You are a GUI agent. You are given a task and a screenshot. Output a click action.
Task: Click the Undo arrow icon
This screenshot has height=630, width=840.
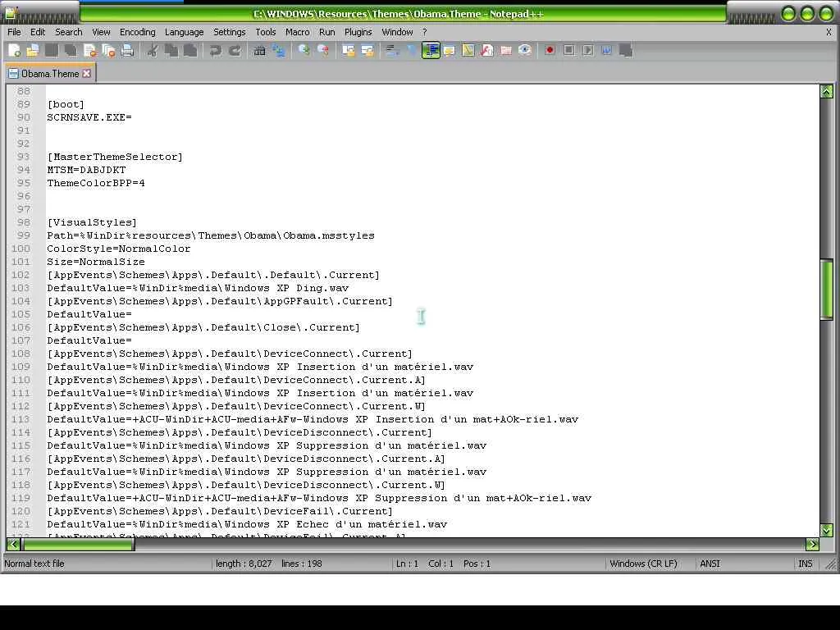pos(216,50)
